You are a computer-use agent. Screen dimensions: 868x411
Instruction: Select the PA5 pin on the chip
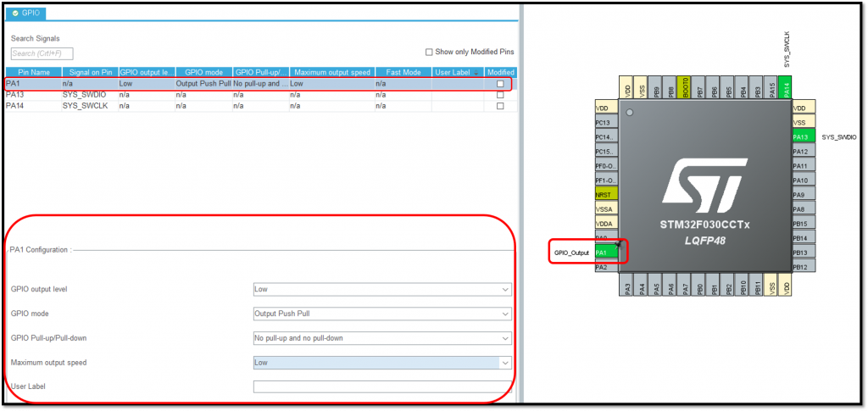[x=657, y=285]
